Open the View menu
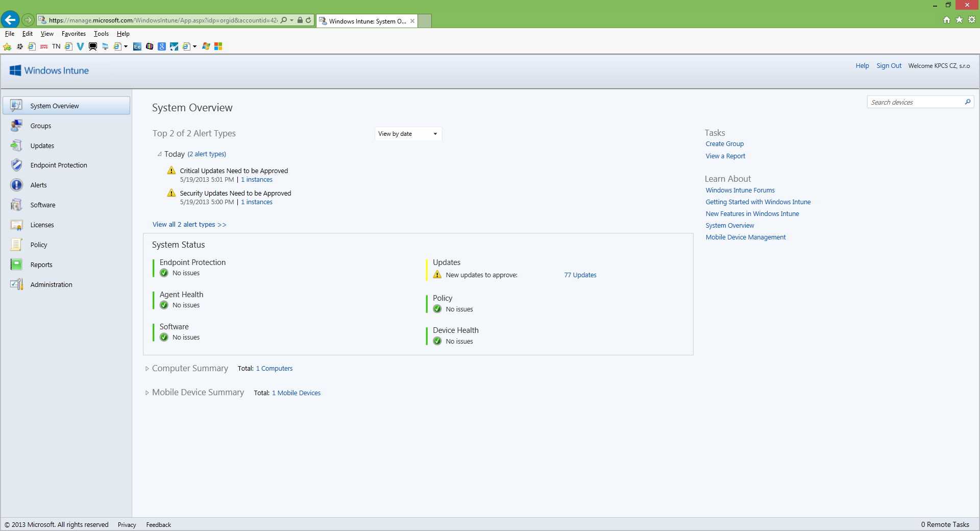 pos(47,34)
